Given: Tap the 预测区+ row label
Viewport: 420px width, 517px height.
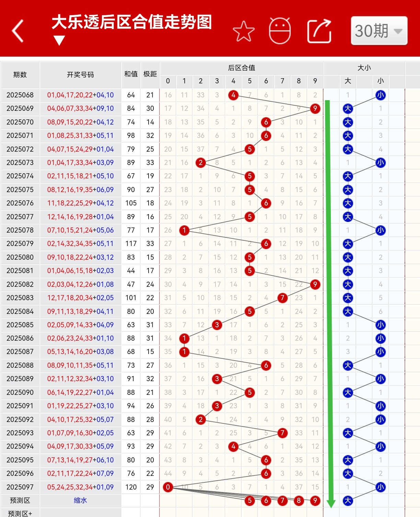Looking at the screenshot, I should click(20, 513).
